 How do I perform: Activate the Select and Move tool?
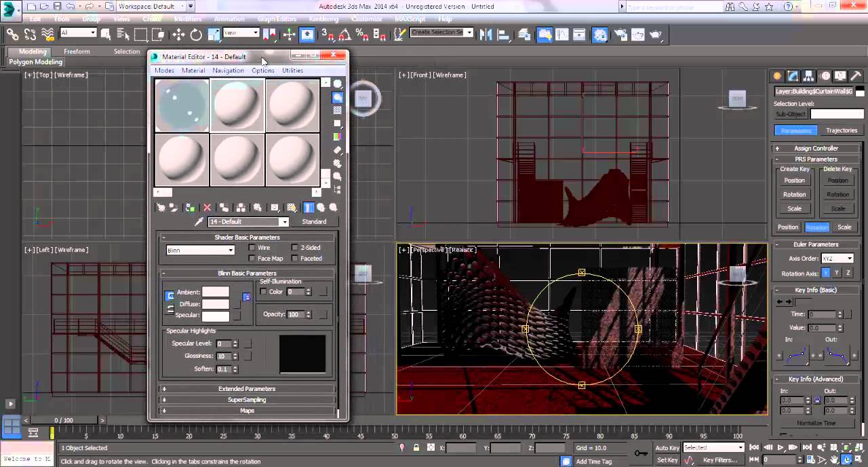178,34
